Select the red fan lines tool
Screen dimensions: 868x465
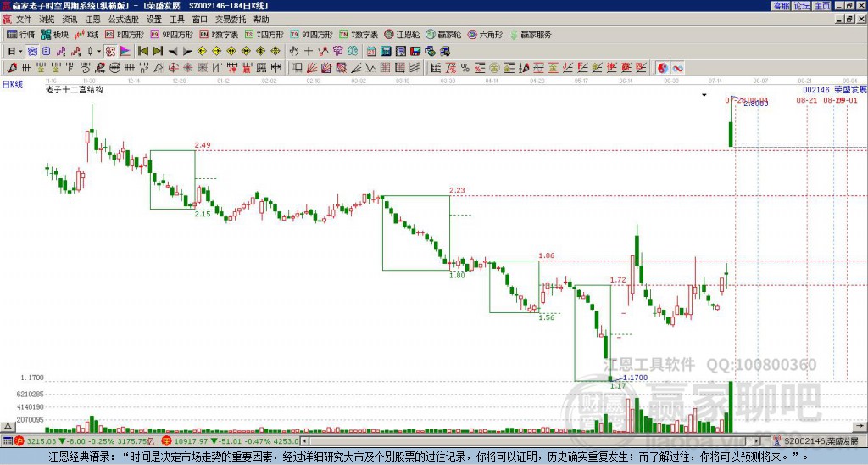tap(312, 68)
